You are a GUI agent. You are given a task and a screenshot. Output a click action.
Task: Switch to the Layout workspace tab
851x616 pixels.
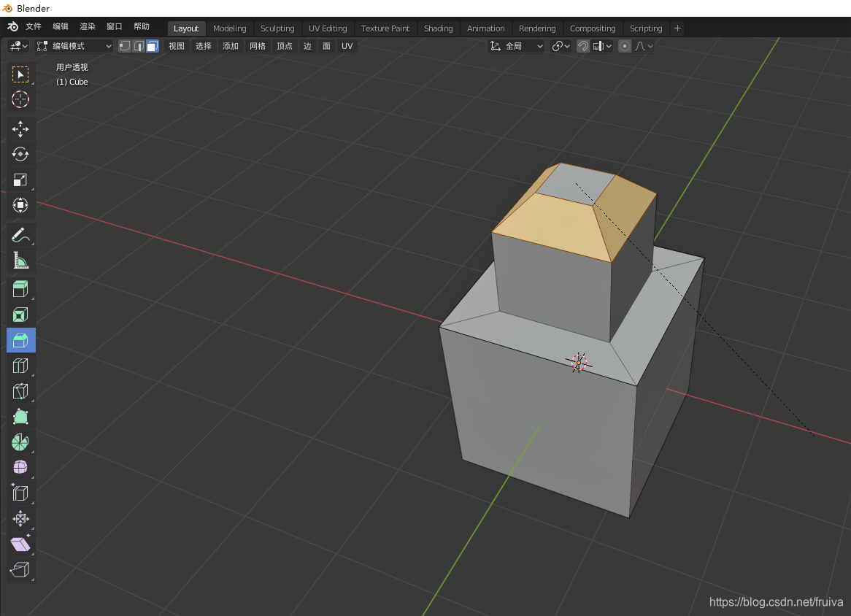(186, 28)
